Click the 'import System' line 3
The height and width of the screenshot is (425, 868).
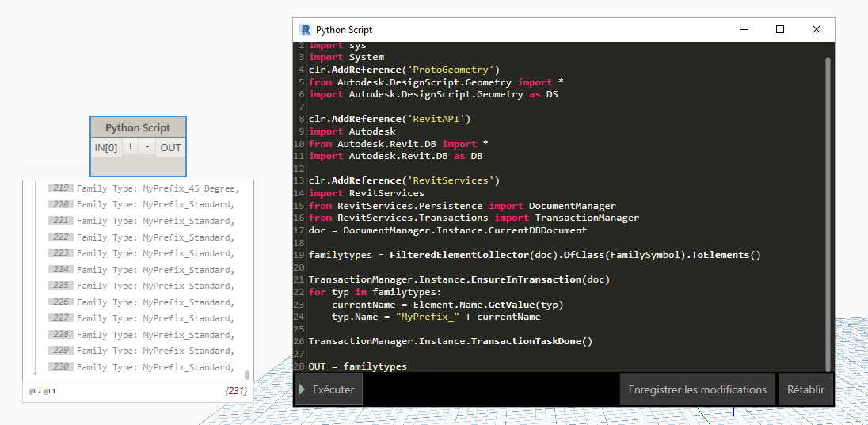click(347, 57)
